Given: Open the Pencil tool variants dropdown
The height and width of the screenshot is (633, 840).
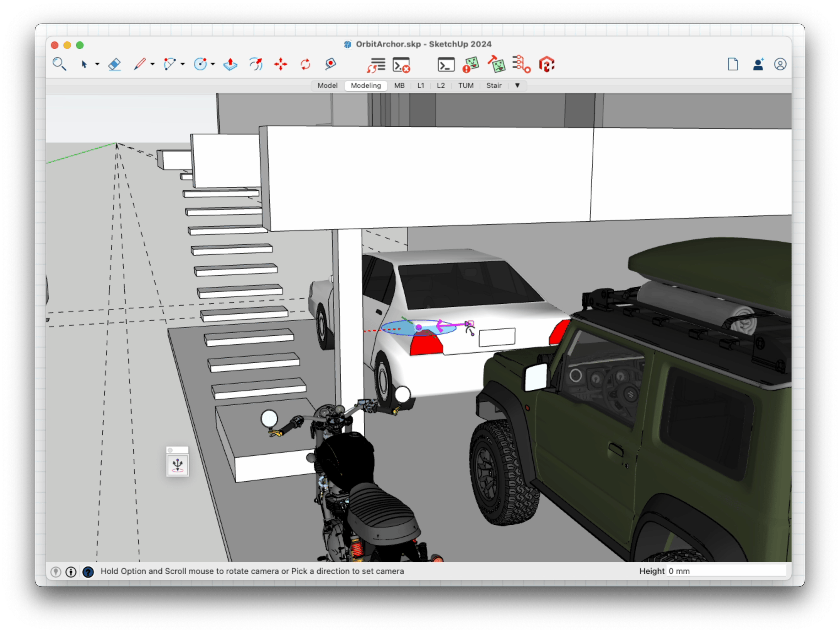Looking at the screenshot, I should (x=153, y=64).
